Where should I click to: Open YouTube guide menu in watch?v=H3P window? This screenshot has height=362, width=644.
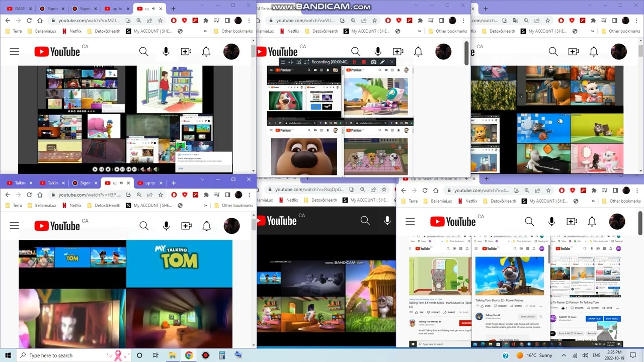coord(14,226)
